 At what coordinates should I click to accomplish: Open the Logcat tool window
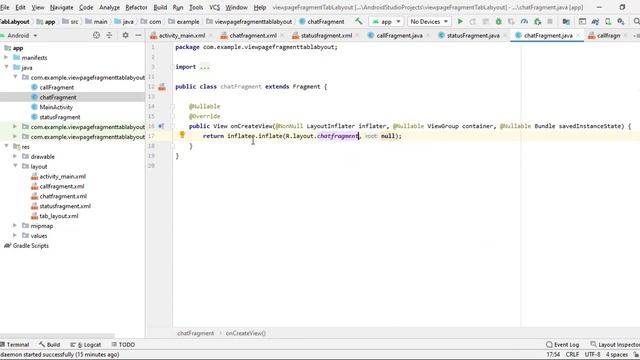point(86,344)
